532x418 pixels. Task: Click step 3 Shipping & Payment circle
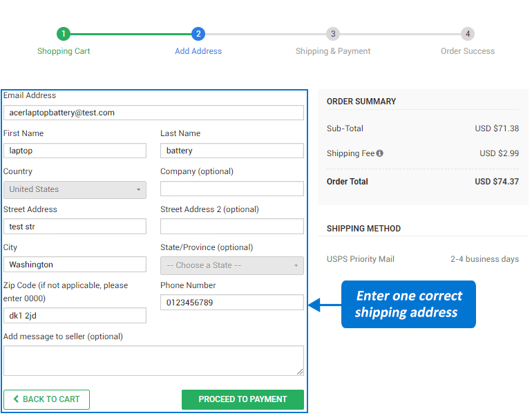[x=333, y=34]
